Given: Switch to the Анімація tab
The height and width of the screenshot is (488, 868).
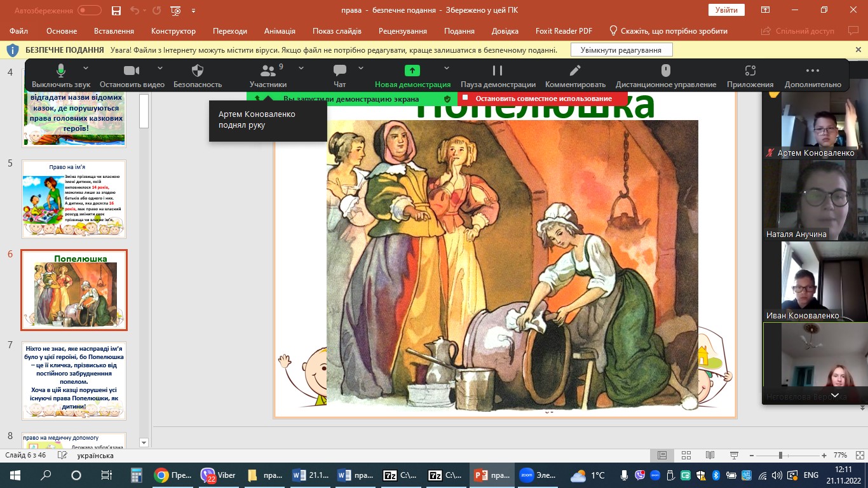Looking at the screenshot, I should [x=280, y=30].
